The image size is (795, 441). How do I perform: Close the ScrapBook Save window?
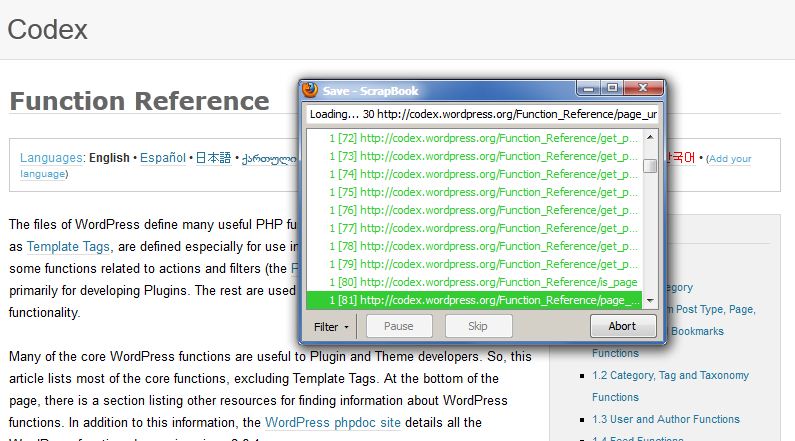(643, 88)
